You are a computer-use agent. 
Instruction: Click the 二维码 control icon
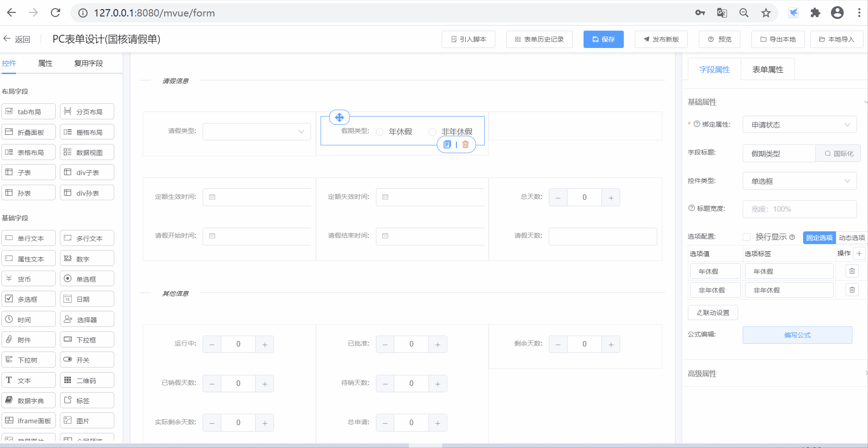point(68,380)
